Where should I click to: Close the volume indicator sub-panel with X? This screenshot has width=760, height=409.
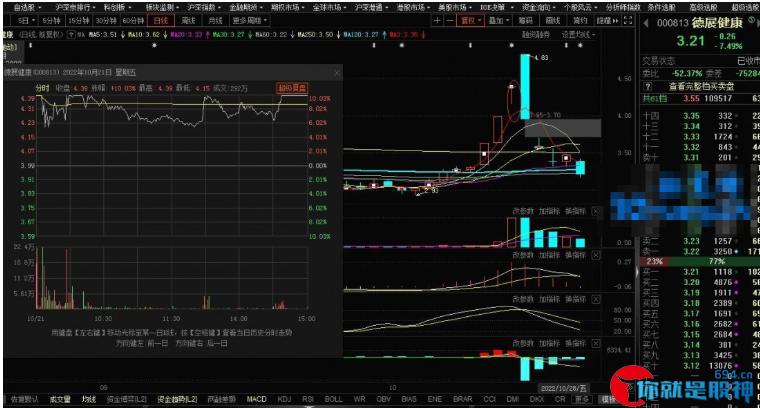pos(596,211)
